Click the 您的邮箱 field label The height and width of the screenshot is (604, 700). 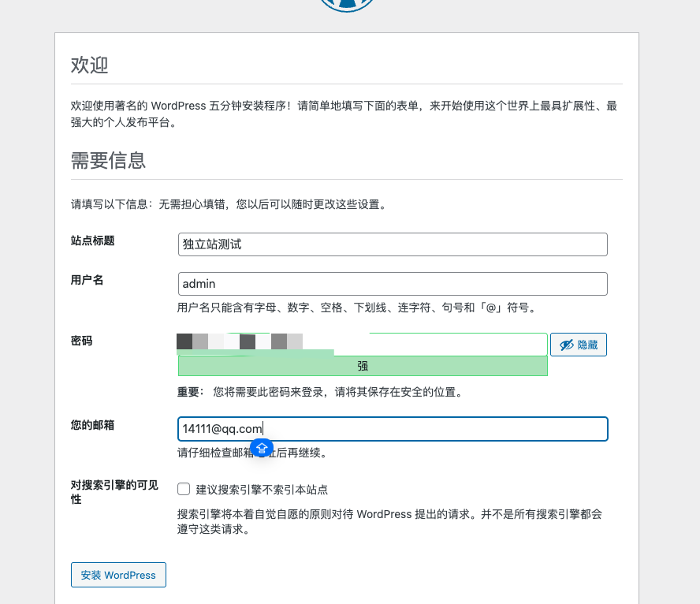coord(93,425)
